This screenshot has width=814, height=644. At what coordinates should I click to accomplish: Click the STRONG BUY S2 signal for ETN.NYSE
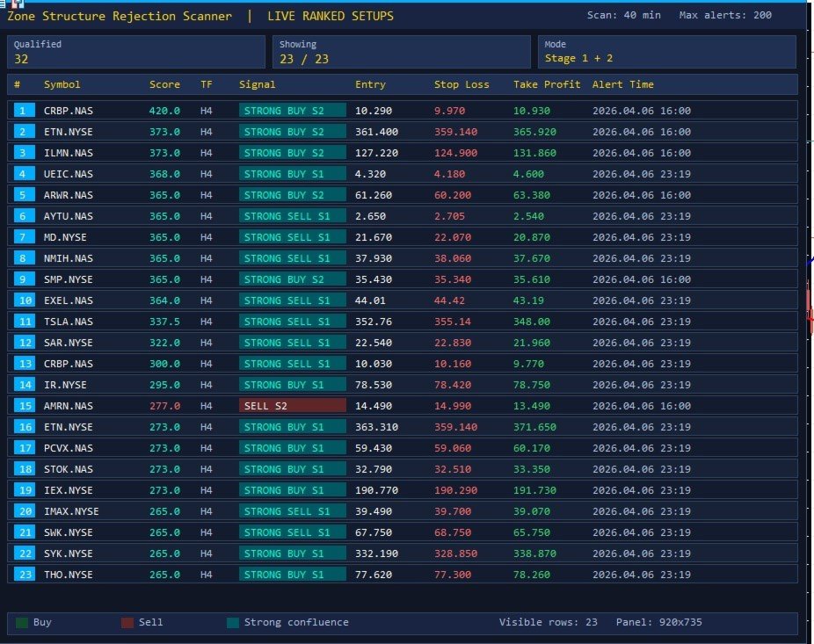click(292, 132)
